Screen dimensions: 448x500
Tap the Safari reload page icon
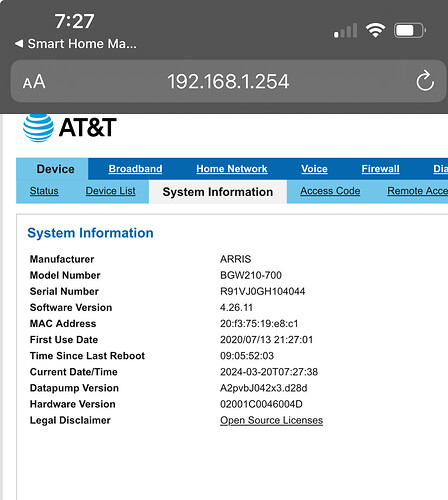coord(425,81)
